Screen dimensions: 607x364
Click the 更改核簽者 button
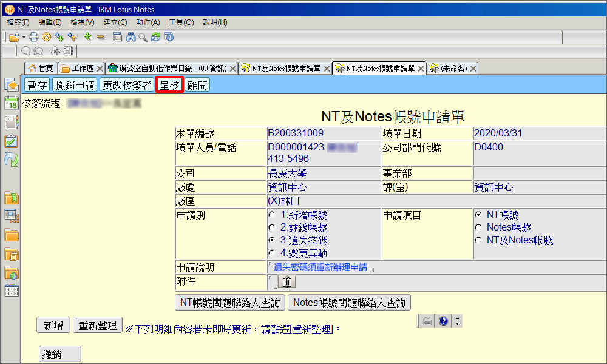point(127,85)
